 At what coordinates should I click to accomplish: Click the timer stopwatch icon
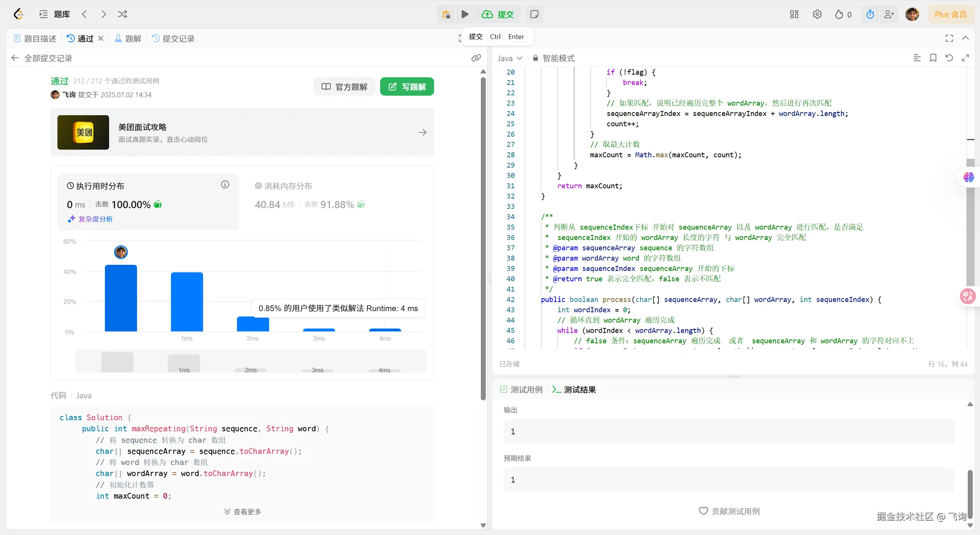point(870,15)
